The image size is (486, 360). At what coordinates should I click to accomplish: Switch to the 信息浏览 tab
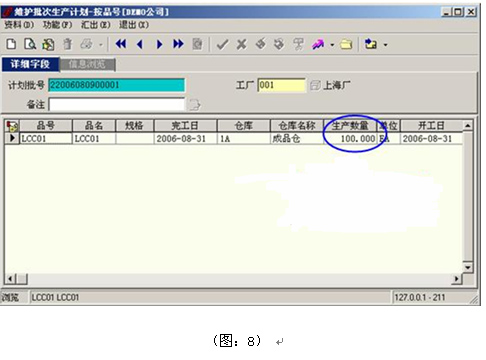(87, 64)
